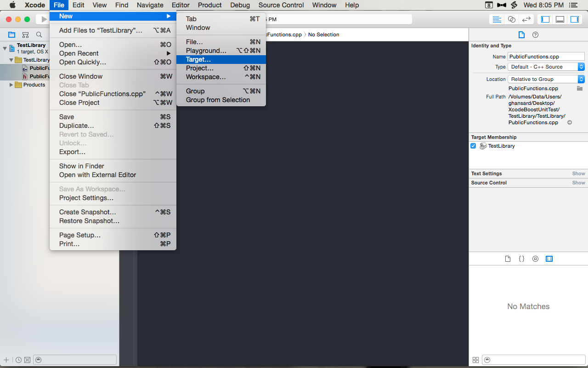
Task: Select Playground… in the New submenu
Action: (221, 51)
